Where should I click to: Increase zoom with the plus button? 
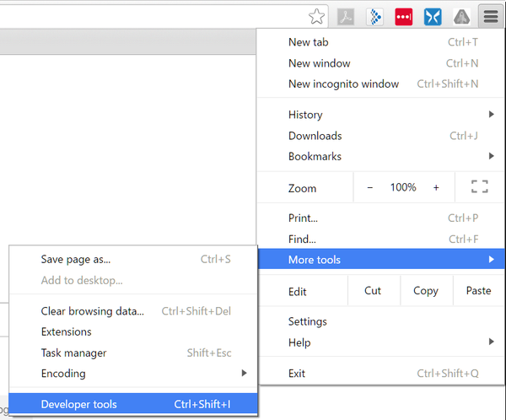(x=436, y=187)
